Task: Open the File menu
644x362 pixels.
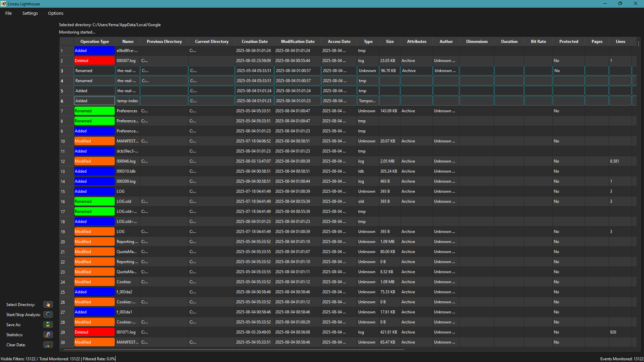Action: pyautogui.click(x=8, y=13)
